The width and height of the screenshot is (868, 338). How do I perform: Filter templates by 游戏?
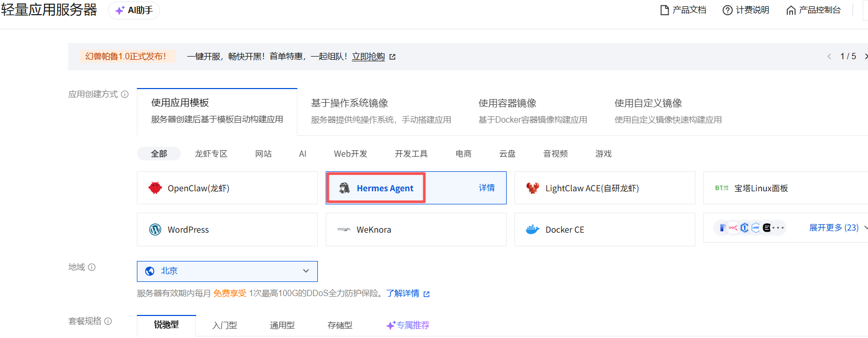pyautogui.click(x=603, y=154)
